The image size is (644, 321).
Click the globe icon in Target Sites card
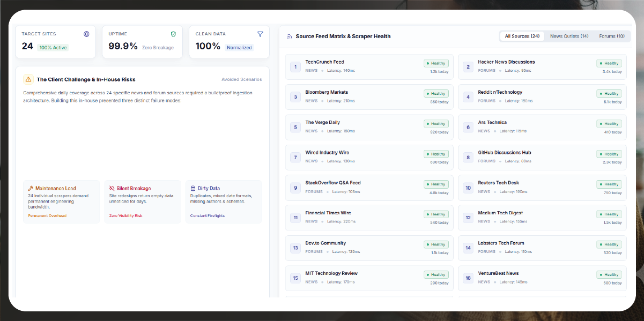click(86, 34)
